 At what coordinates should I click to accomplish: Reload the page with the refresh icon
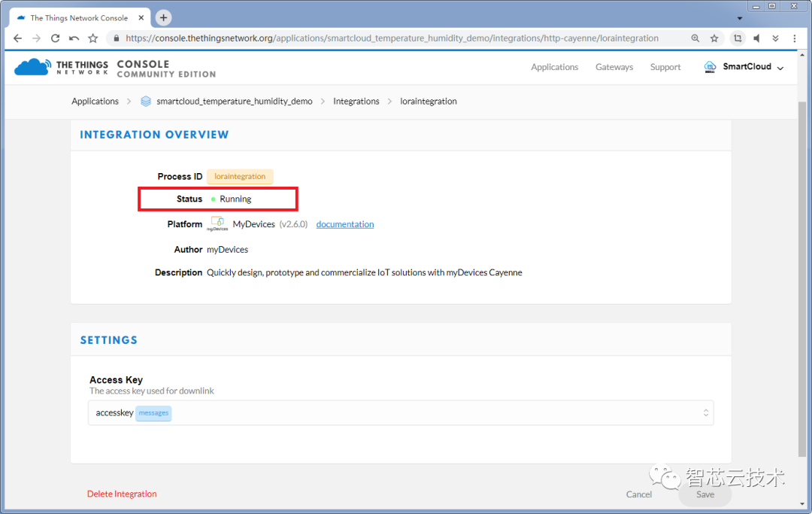(55, 38)
